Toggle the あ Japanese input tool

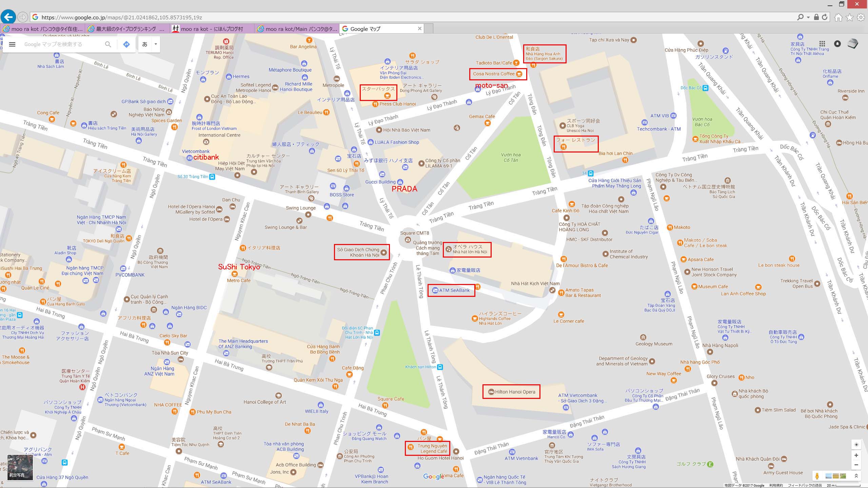tap(145, 44)
